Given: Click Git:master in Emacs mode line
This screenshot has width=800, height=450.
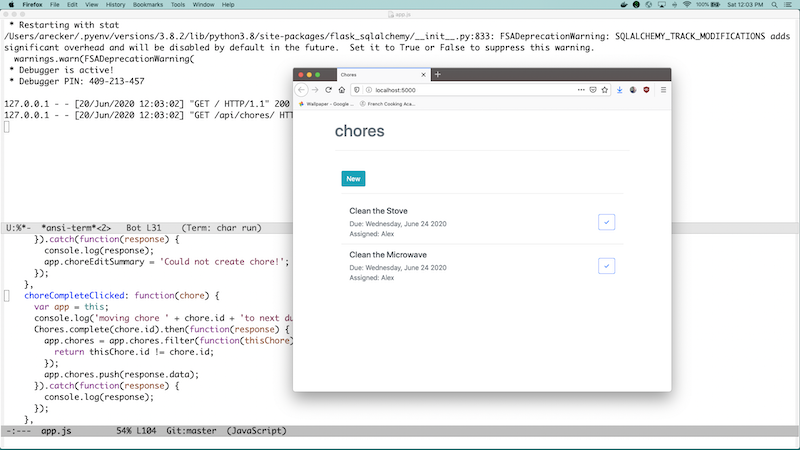Looking at the screenshot, I should 191,431.
